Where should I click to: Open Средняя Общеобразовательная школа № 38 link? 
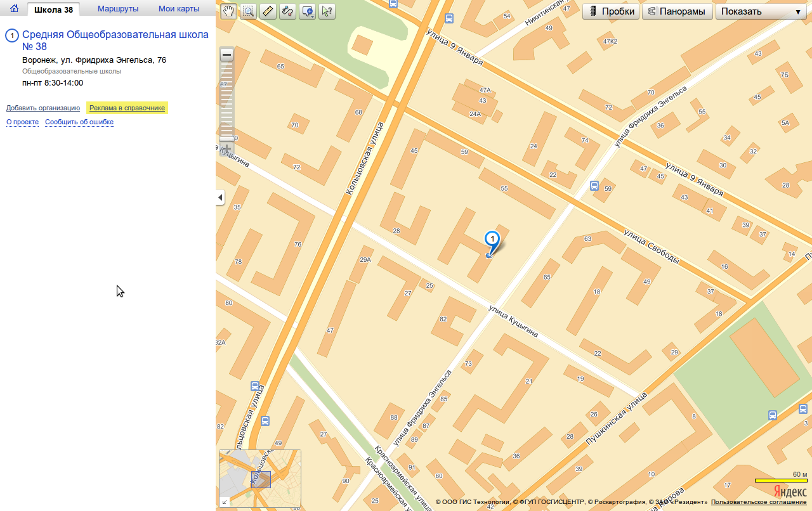pyautogui.click(x=115, y=40)
